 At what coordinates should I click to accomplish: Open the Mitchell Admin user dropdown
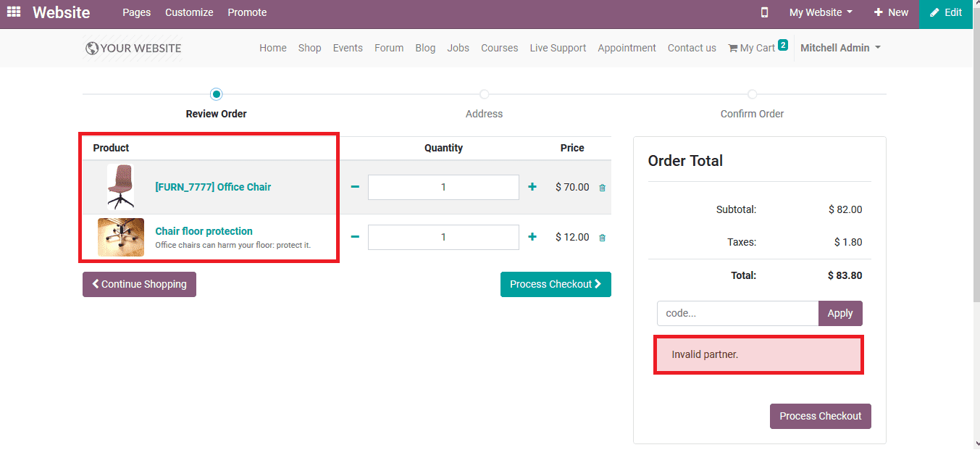coord(840,48)
